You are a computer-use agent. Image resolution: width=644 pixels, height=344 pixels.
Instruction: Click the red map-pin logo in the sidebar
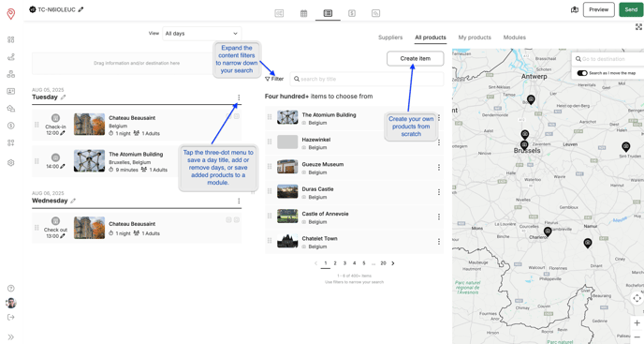tap(11, 14)
